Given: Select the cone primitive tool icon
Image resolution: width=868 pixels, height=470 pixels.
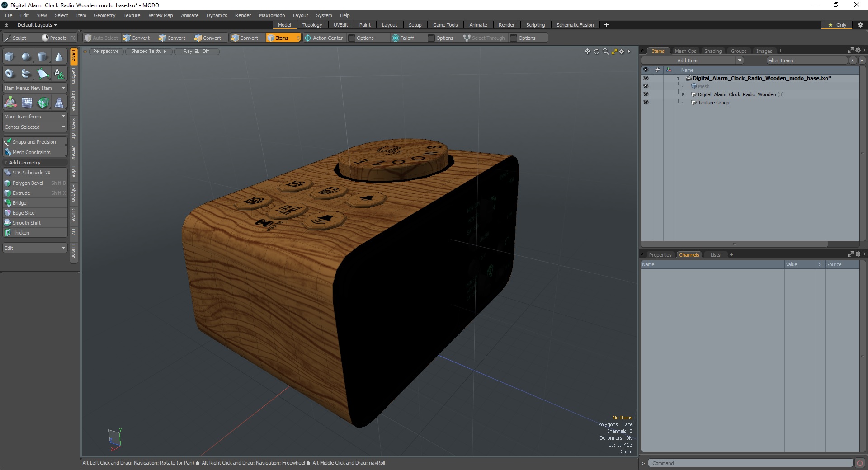Looking at the screenshot, I should (59, 57).
